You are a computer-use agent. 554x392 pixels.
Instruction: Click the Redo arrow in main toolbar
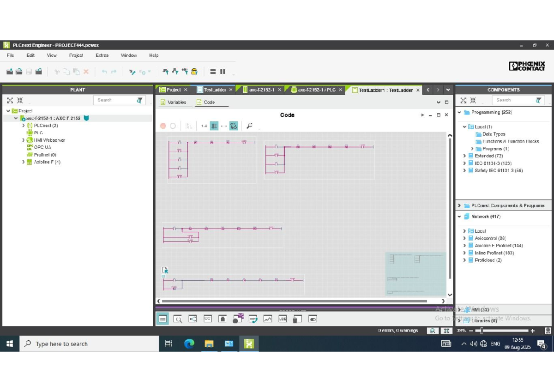pyautogui.click(x=114, y=72)
